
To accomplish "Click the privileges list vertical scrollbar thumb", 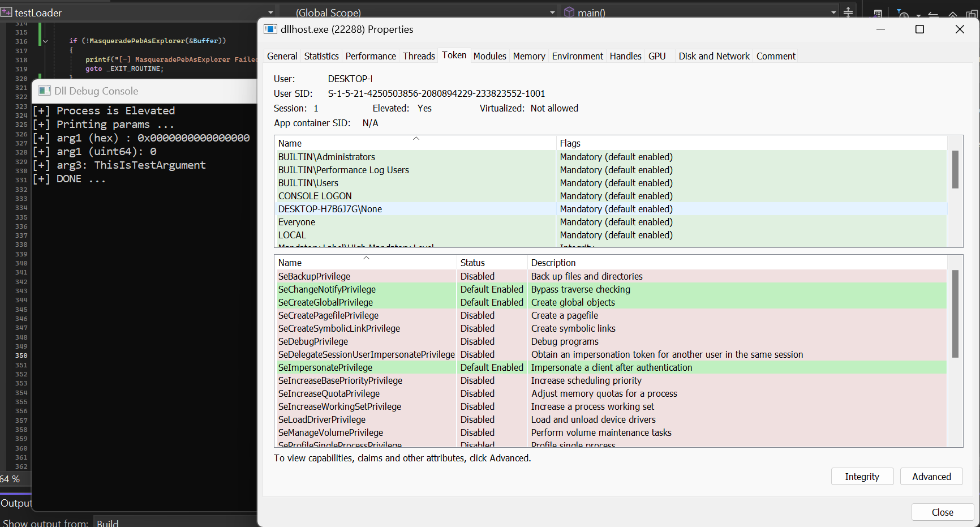I will click(x=955, y=314).
